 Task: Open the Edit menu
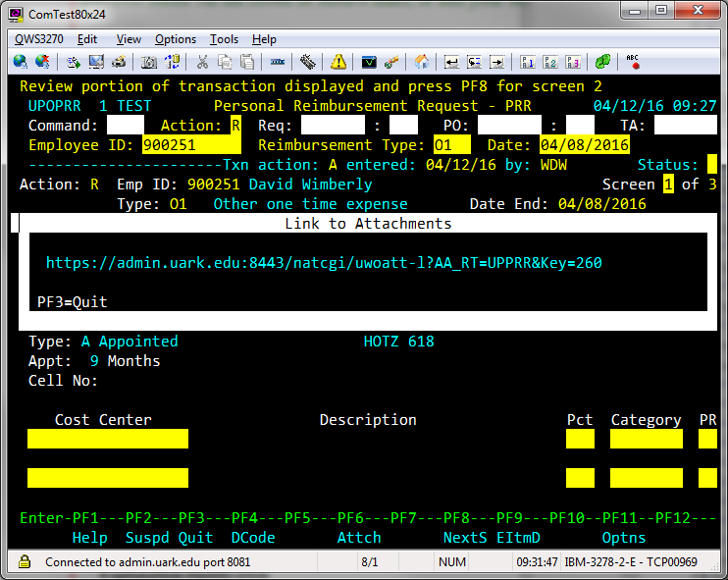(87, 39)
